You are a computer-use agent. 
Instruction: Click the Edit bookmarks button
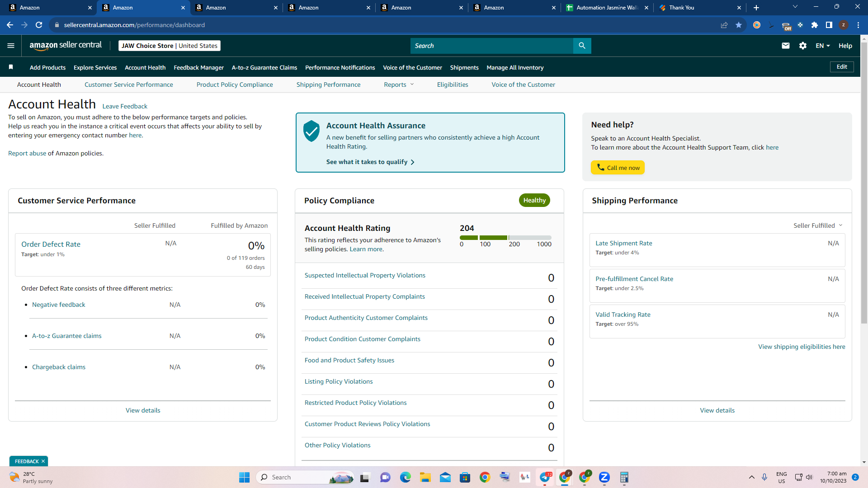pos(842,67)
